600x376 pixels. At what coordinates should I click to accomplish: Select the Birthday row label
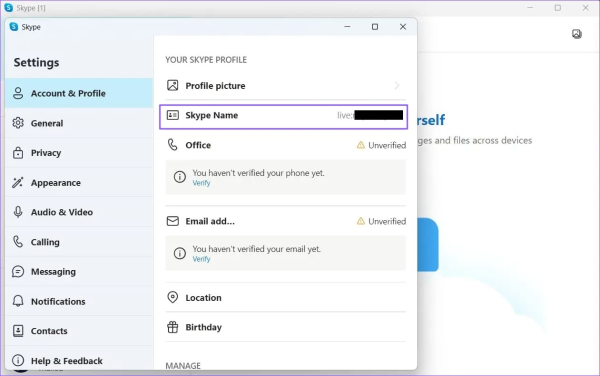[204, 327]
